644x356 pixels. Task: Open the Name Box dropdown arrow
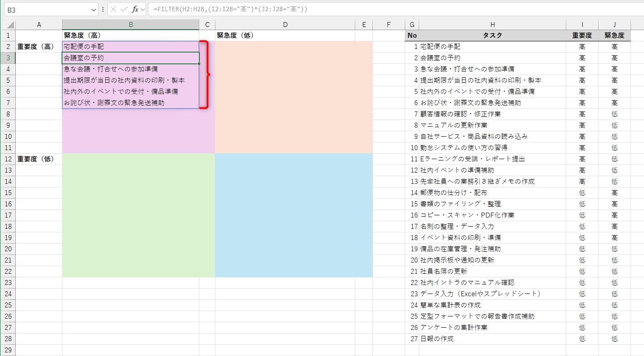94,9
